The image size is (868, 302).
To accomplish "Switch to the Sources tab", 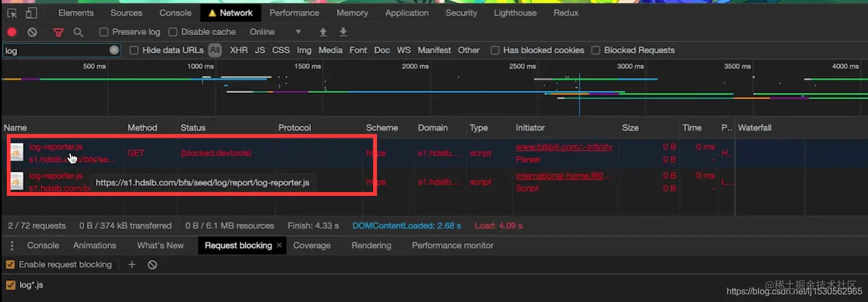I will (126, 13).
